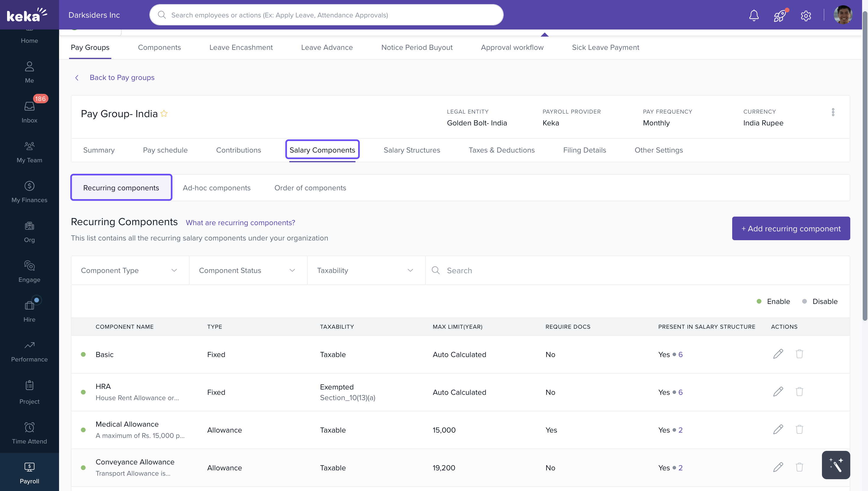Toggle the Conveyance Allowance status dot
Viewport: 868px width, 491px height.
coord(83,468)
